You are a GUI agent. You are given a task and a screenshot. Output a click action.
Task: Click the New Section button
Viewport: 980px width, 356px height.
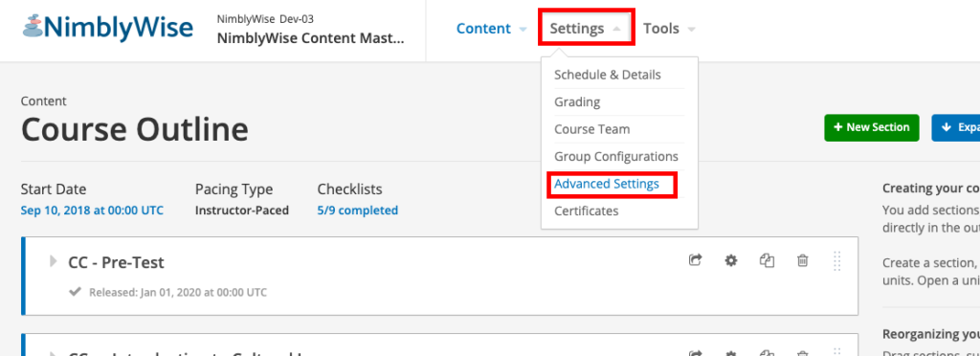871,127
